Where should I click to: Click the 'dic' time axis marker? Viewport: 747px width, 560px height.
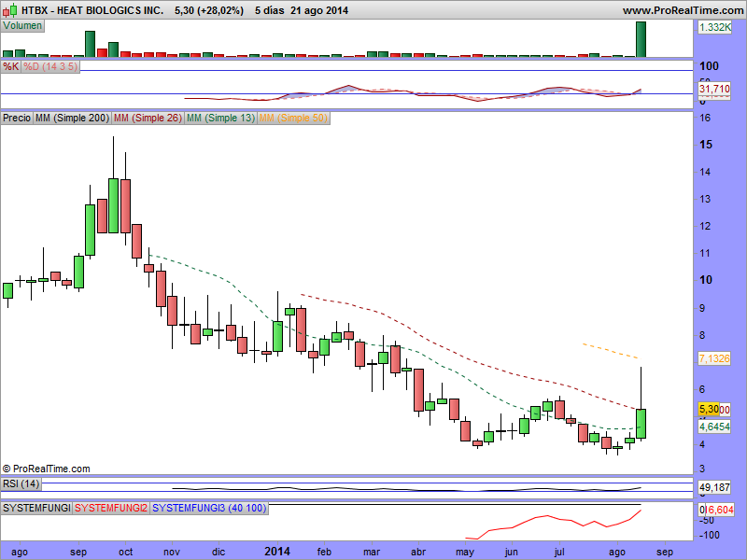tap(218, 552)
